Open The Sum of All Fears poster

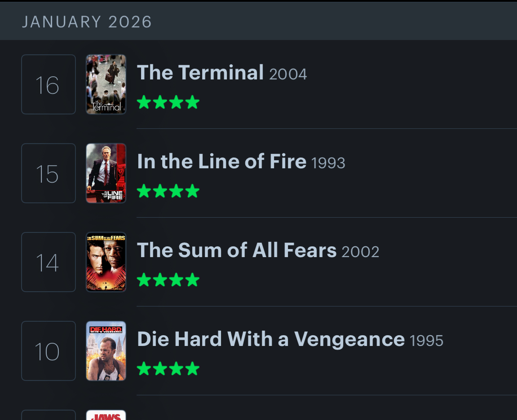(106, 262)
